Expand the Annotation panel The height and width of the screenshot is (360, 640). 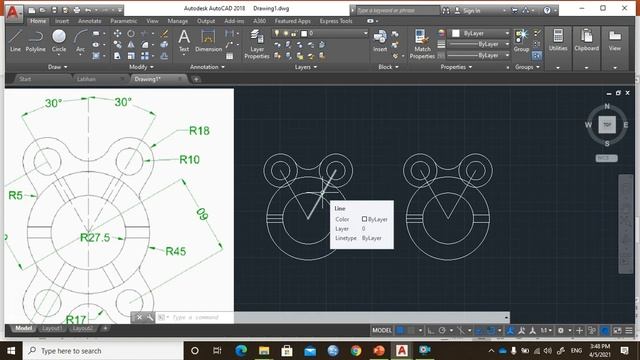tap(207, 67)
